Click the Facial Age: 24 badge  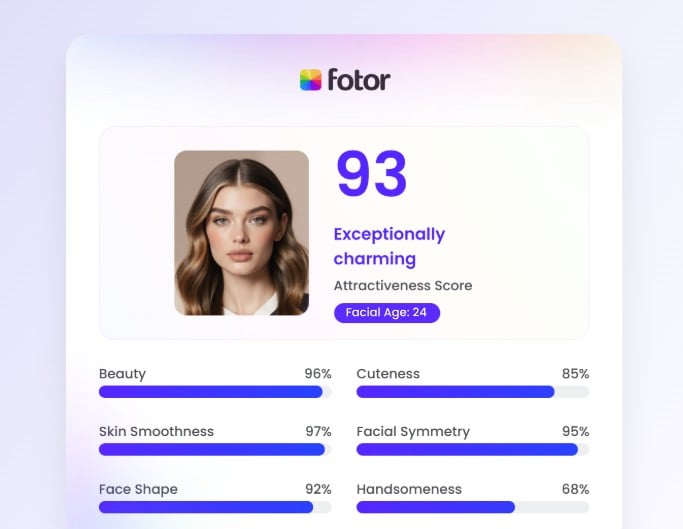[386, 313]
